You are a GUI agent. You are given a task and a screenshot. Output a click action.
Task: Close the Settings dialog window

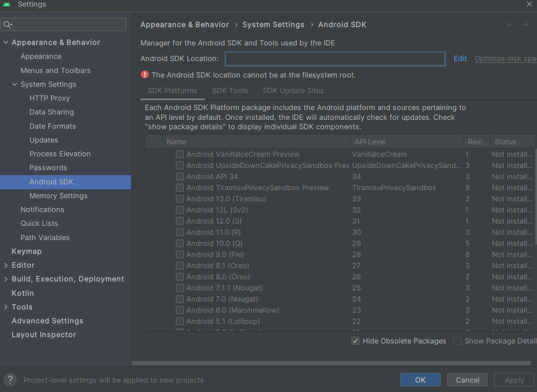(x=529, y=4)
